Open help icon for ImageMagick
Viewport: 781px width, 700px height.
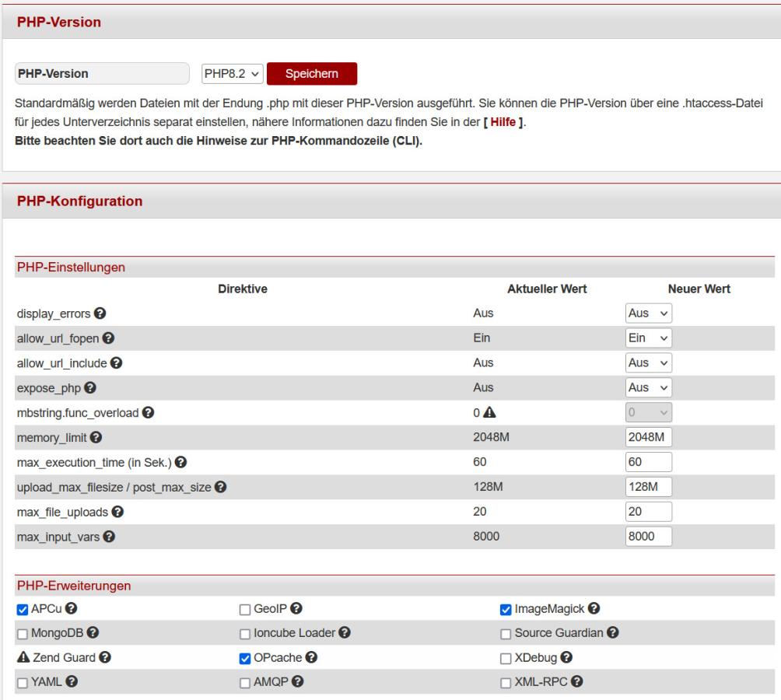coord(597,608)
